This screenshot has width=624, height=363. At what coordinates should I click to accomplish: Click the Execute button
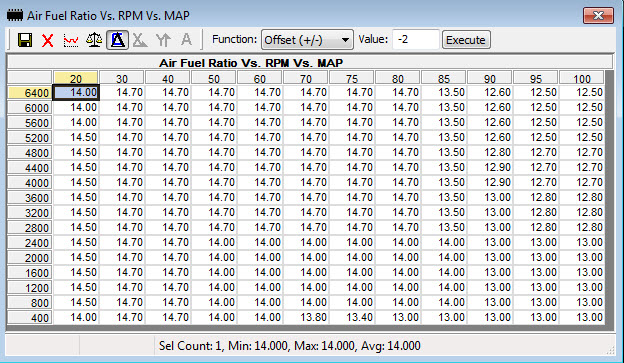[466, 40]
